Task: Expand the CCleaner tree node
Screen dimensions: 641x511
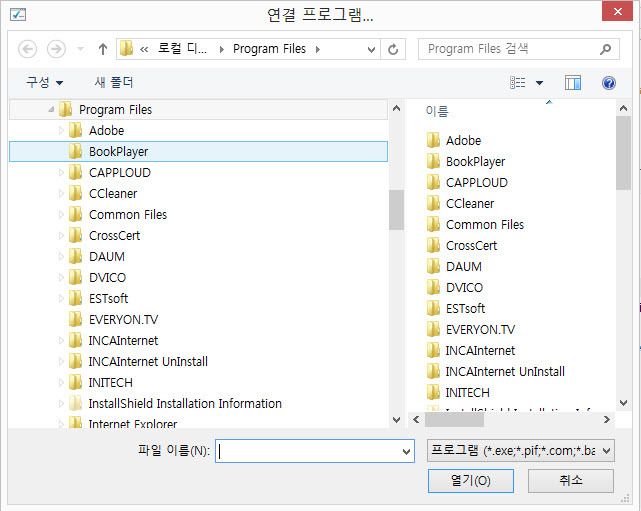Action: 61,193
